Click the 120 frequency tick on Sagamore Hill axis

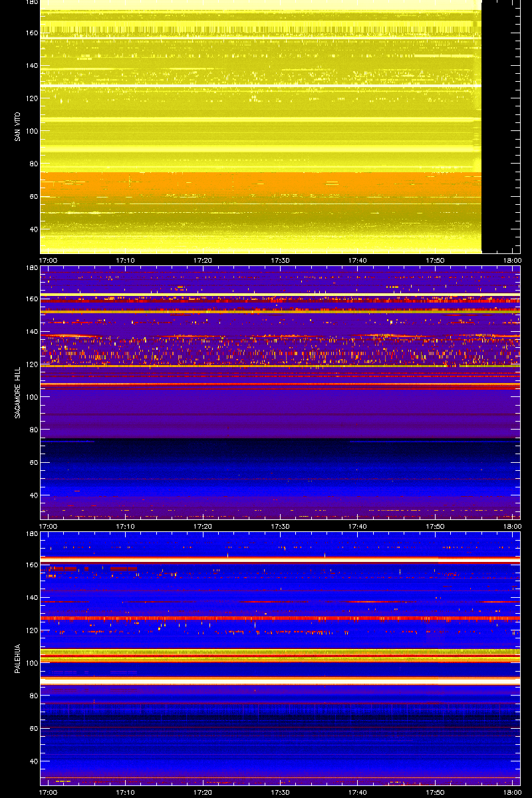31,364
